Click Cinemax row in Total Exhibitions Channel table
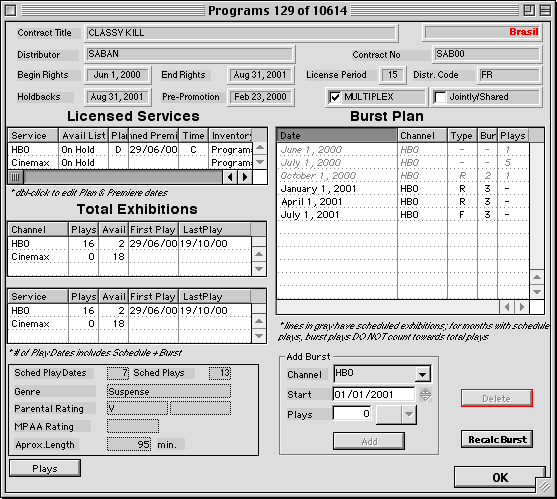The width and height of the screenshot is (557, 499). pos(130,256)
